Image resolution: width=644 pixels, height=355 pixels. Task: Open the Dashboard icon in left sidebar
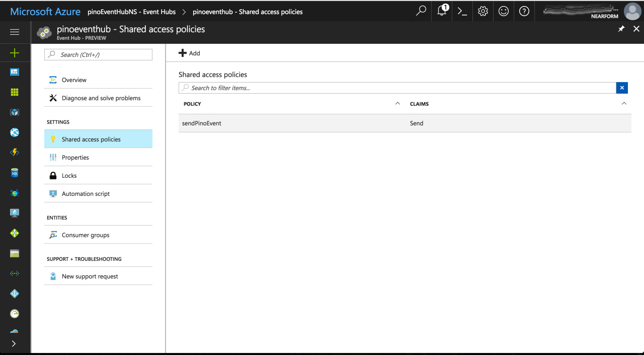tap(14, 72)
